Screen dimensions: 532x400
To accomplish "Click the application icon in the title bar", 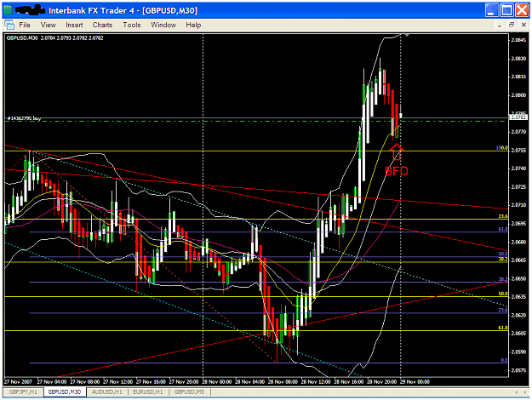I will [9, 10].
